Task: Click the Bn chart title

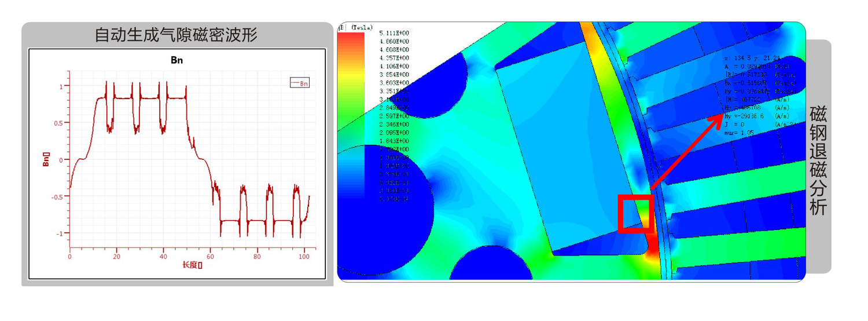Action: click(x=177, y=60)
